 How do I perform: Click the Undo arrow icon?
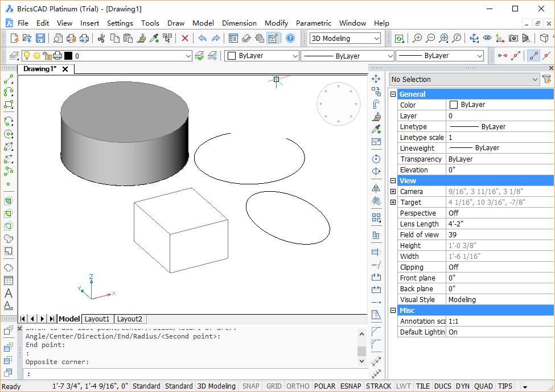(202, 38)
